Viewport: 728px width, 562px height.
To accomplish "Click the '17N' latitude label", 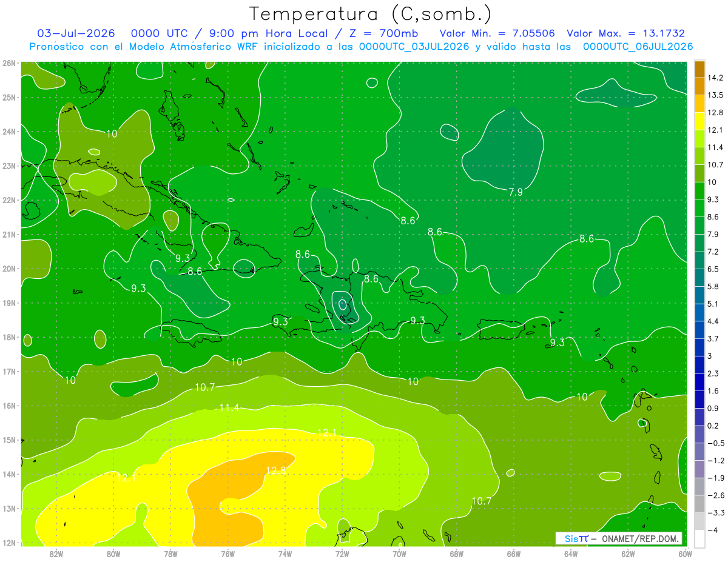I will pyautogui.click(x=8, y=372).
